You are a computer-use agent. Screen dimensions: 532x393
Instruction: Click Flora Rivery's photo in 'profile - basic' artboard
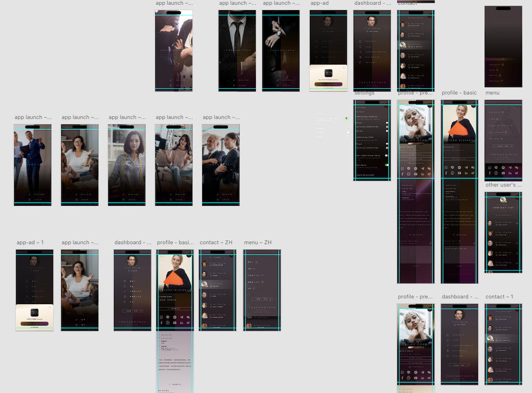coord(460,120)
